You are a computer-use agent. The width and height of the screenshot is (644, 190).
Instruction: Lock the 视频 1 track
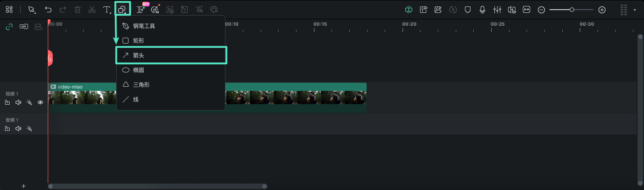[x=7, y=103]
